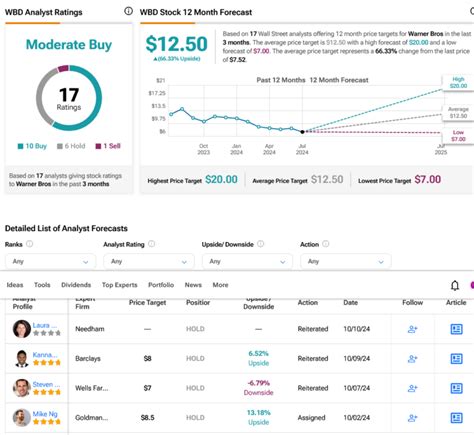
Task: Open the Tools menu
Action: [x=42, y=285]
